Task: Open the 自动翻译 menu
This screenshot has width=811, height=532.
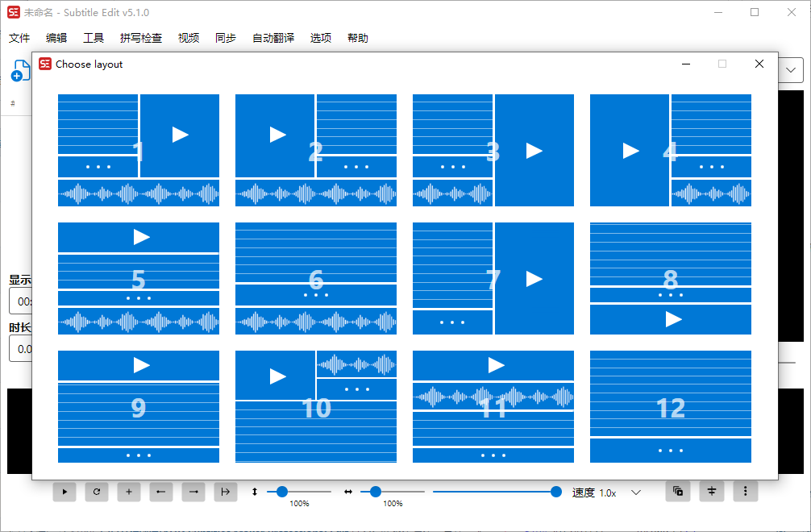Action: coord(273,38)
